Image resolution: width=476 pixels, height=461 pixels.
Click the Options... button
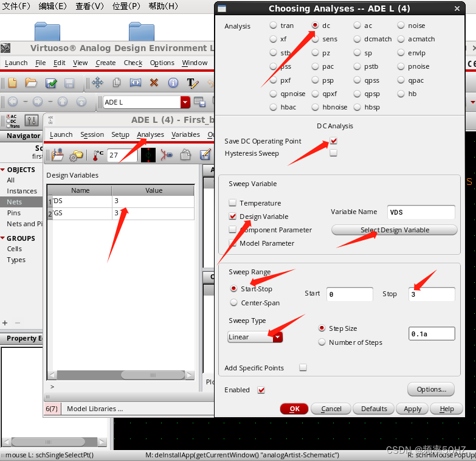[431, 389]
